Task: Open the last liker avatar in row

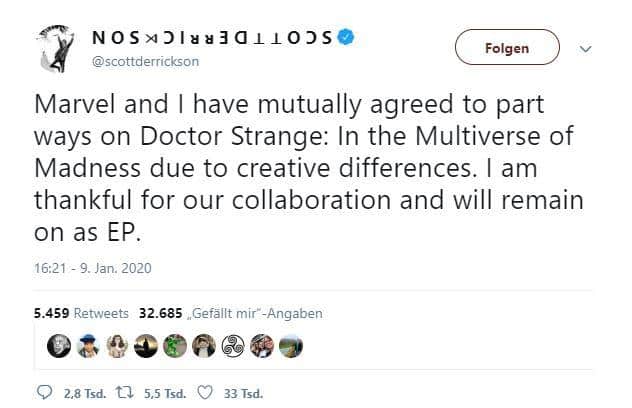Action: click(291, 346)
